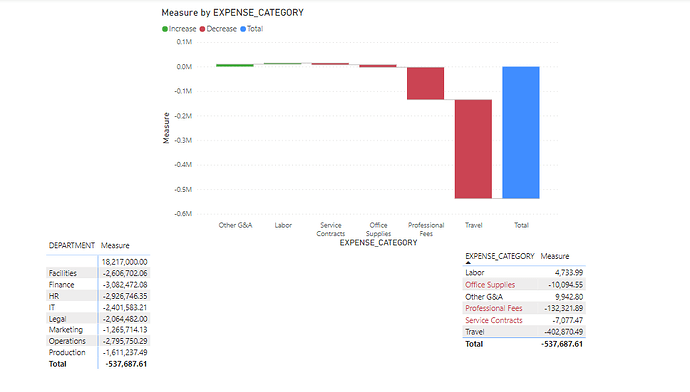Click the EXPENSE_CATEGORY axis title
The height and width of the screenshot is (392, 690).
tap(378, 243)
